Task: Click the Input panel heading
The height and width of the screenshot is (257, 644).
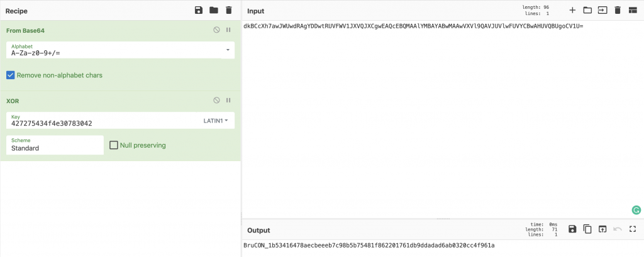Action: coord(255,11)
